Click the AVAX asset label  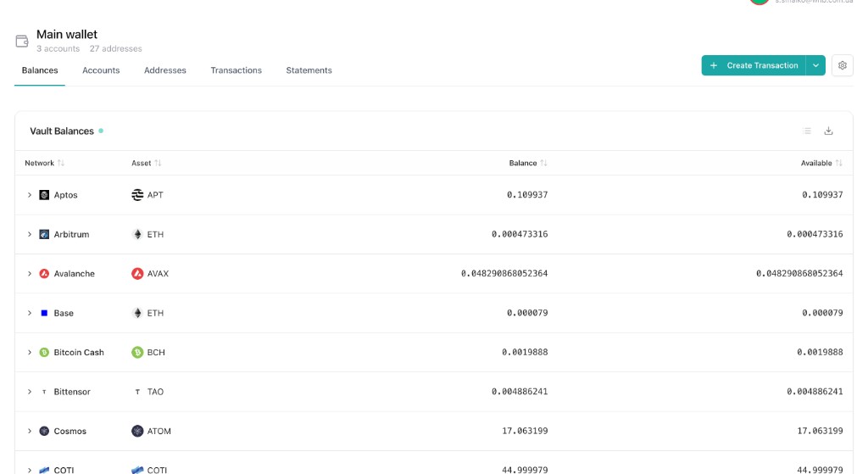click(x=158, y=274)
